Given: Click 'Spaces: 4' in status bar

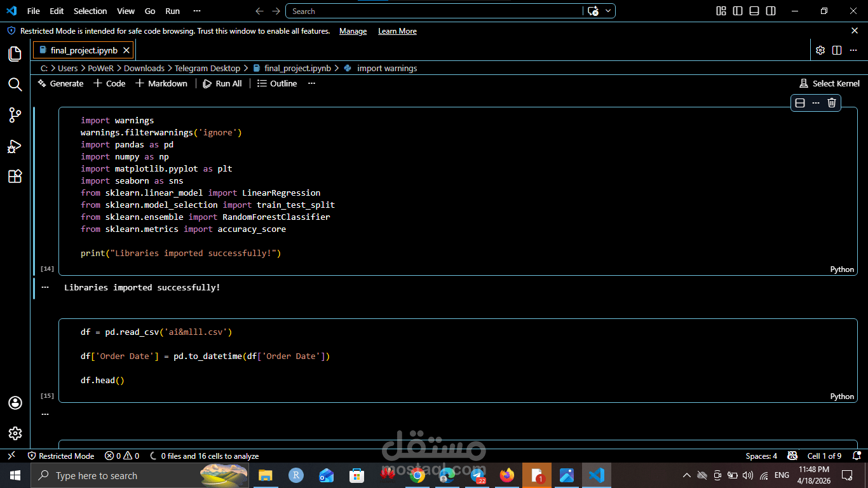Looking at the screenshot, I should point(761,456).
